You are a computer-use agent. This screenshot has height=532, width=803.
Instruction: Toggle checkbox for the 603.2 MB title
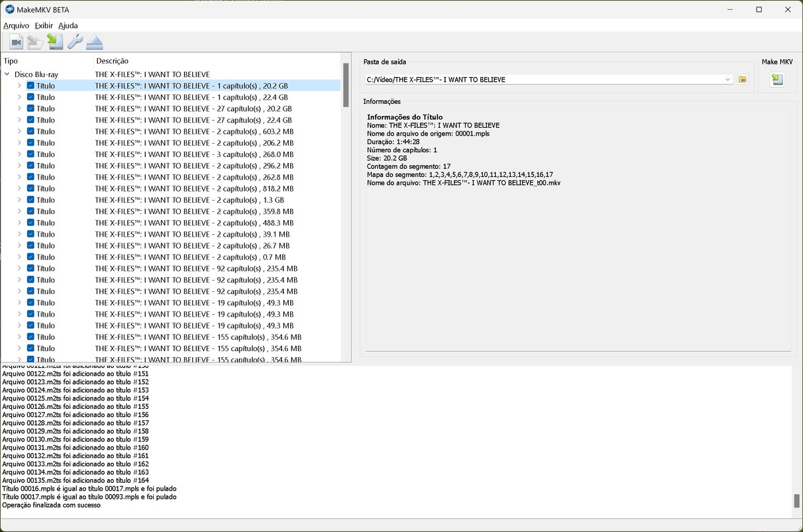31,131
